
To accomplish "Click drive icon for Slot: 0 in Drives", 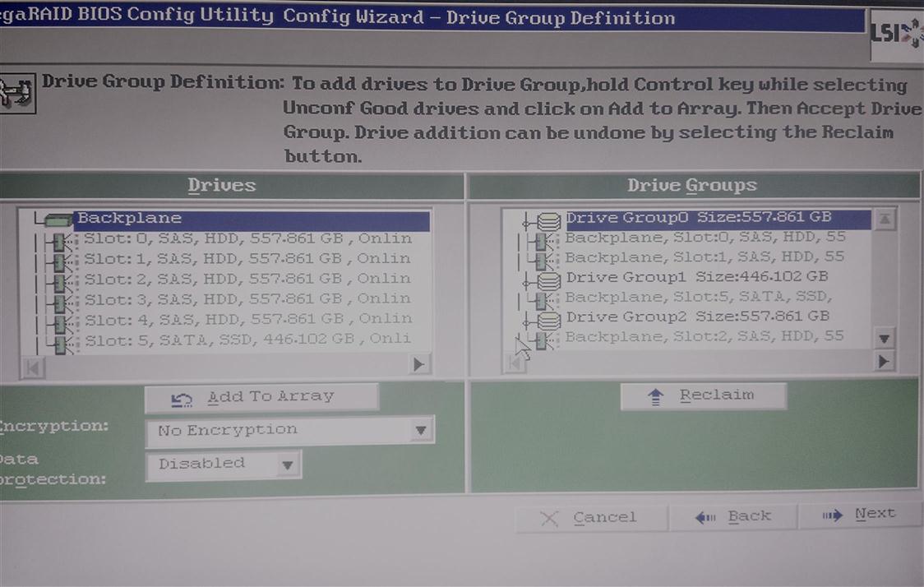I will 63,242.
